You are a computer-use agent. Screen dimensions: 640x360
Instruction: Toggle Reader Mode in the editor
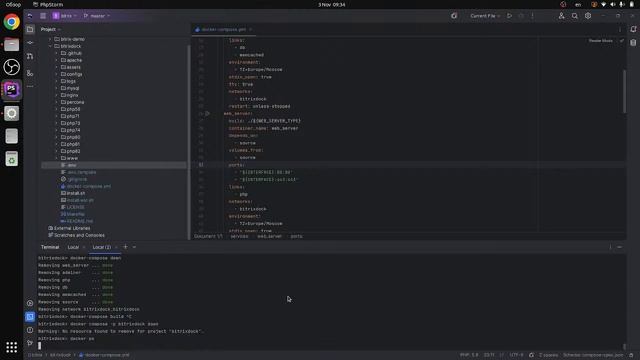(600, 41)
